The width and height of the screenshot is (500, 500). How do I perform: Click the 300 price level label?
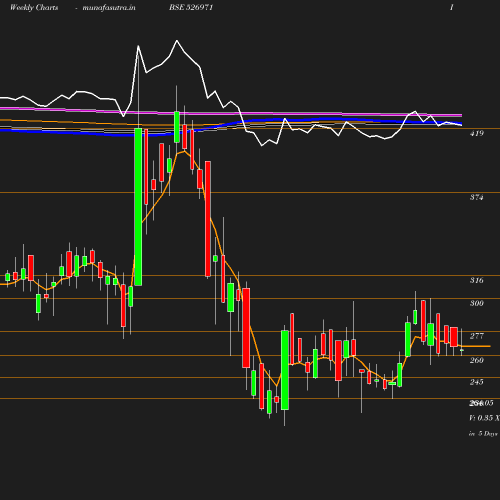point(477,303)
